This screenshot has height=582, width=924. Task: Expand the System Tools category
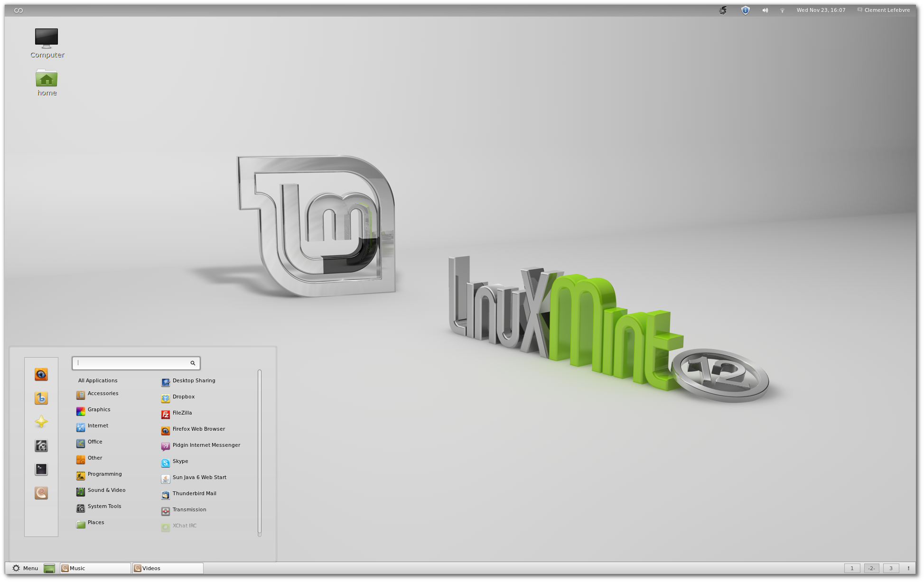pyautogui.click(x=104, y=506)
